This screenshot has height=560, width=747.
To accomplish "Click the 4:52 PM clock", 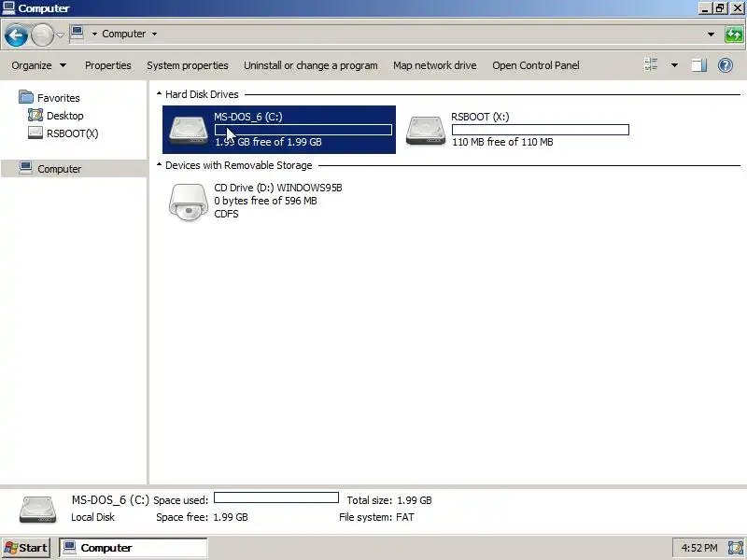I will click(x=699, y=548).
